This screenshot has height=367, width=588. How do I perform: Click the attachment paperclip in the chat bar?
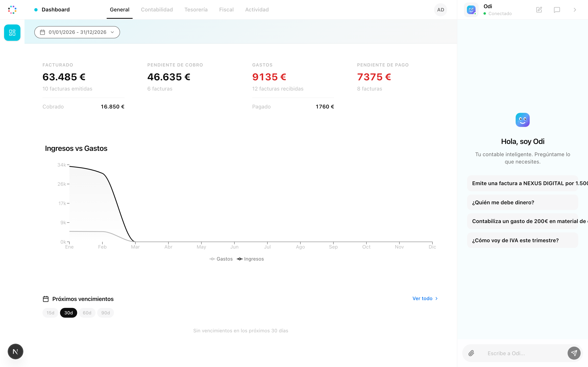pos(471,353)
